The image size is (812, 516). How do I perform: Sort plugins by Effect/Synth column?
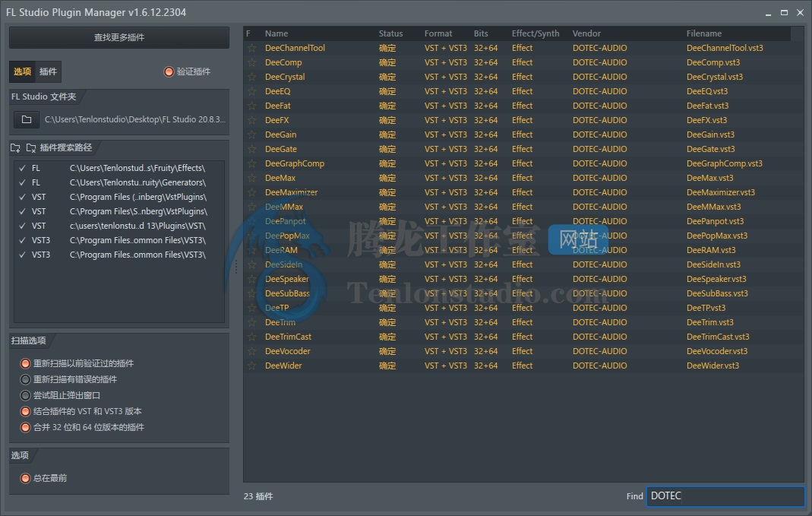click(x=536, y=33)
